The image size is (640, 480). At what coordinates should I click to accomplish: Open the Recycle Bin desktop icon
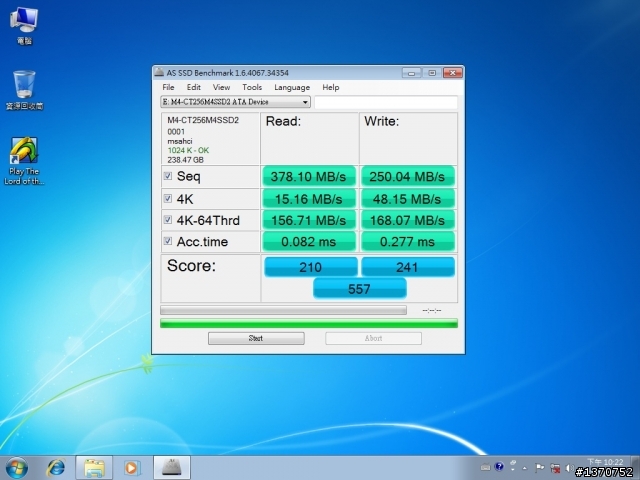24,90
